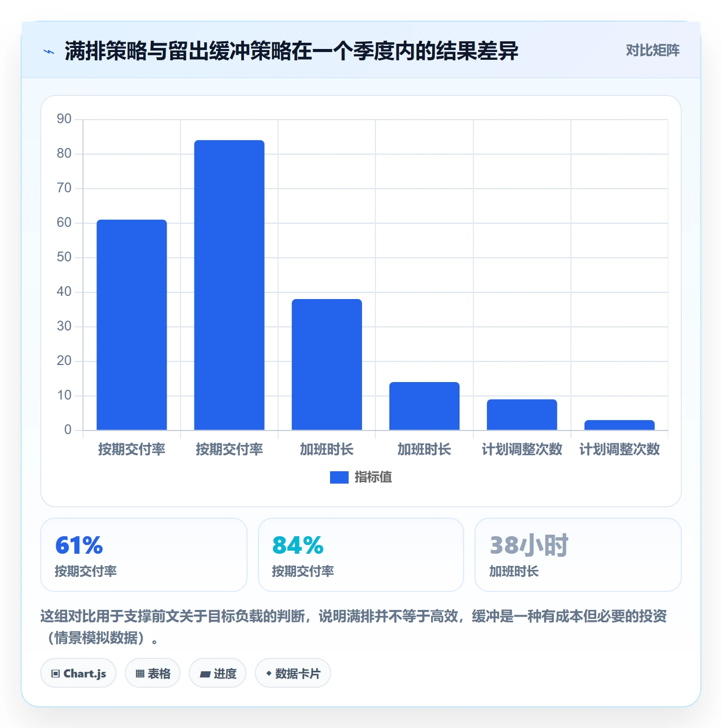Click the 表格 tag chip

[153, 673]
